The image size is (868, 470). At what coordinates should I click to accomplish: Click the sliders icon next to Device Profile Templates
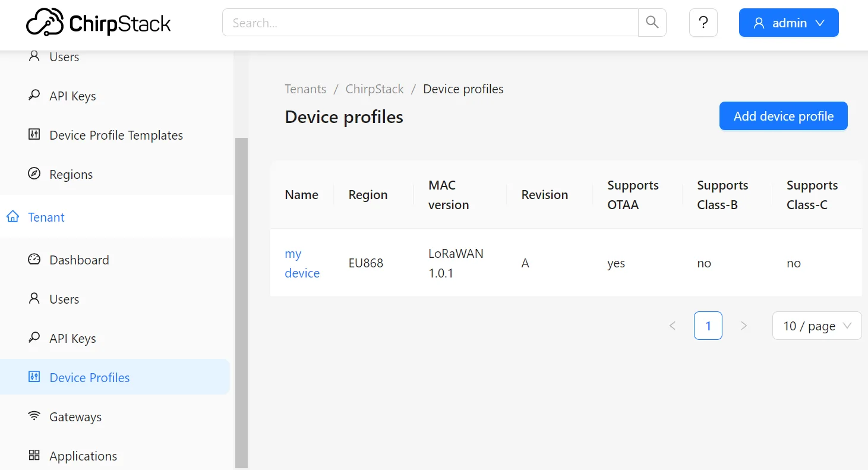click(34, 135)
